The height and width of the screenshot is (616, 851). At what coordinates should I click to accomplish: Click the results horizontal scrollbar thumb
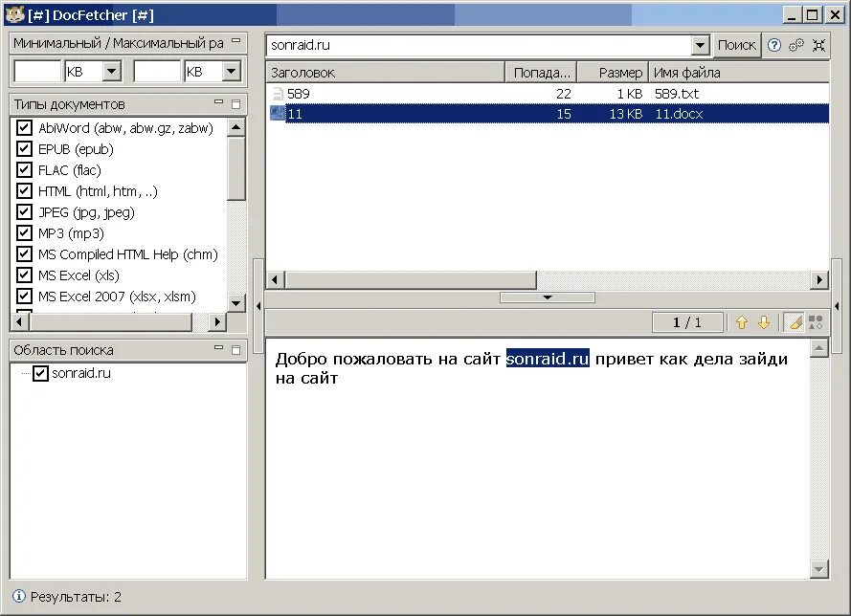[x=411, y=280]
